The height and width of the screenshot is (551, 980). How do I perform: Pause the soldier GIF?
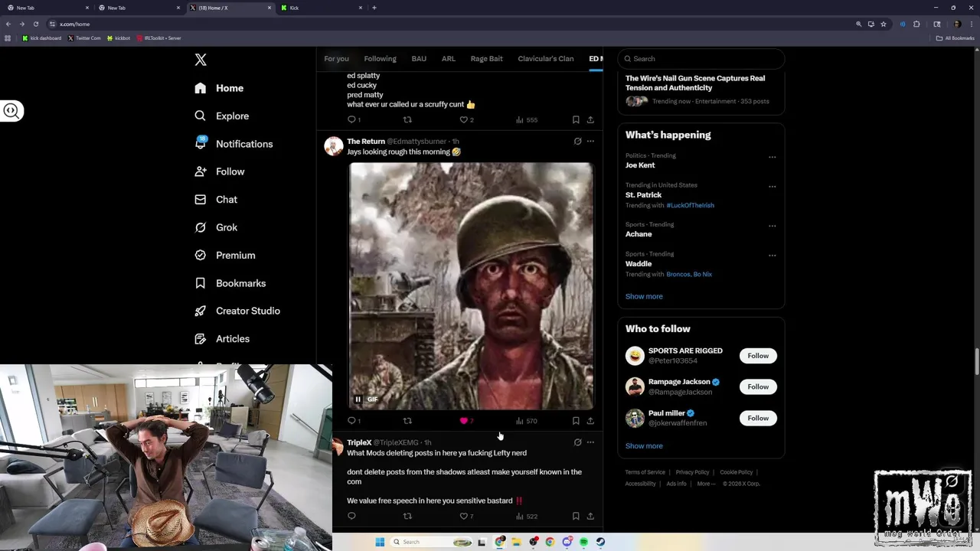tap(358, 399)
